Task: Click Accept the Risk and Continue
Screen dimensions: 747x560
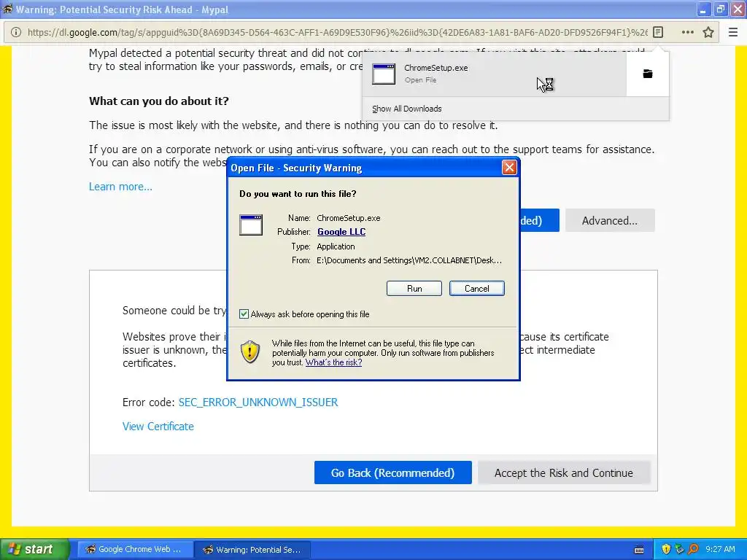Action: click(564, 472)
